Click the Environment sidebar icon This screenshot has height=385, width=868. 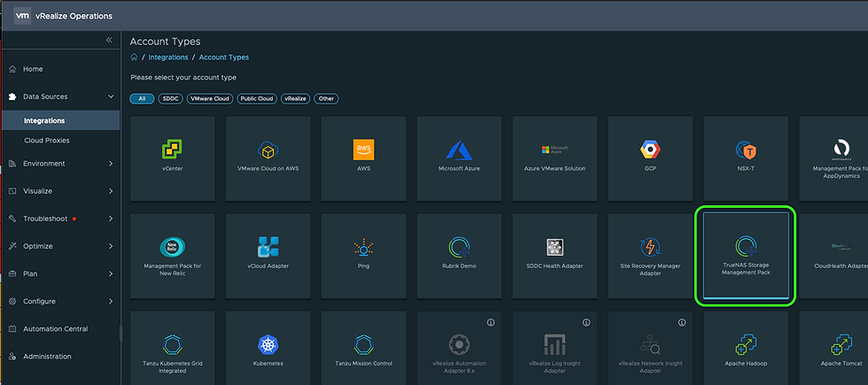(12, 164)
